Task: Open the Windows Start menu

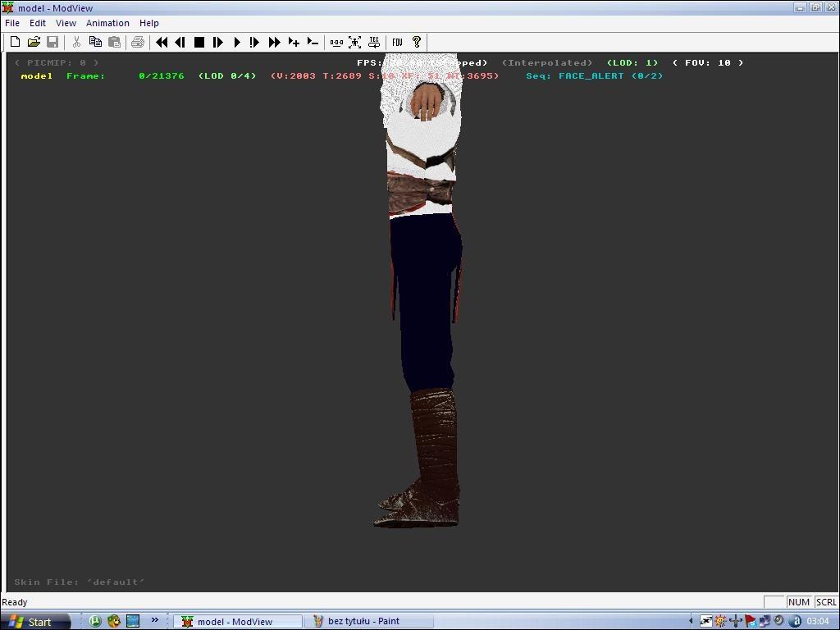Action: pos(31,622)
